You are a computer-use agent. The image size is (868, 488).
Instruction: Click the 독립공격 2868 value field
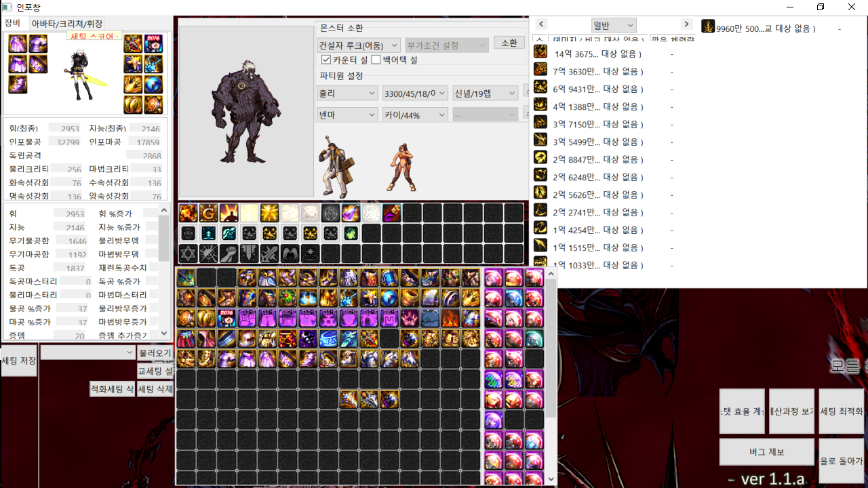[144, 156]
